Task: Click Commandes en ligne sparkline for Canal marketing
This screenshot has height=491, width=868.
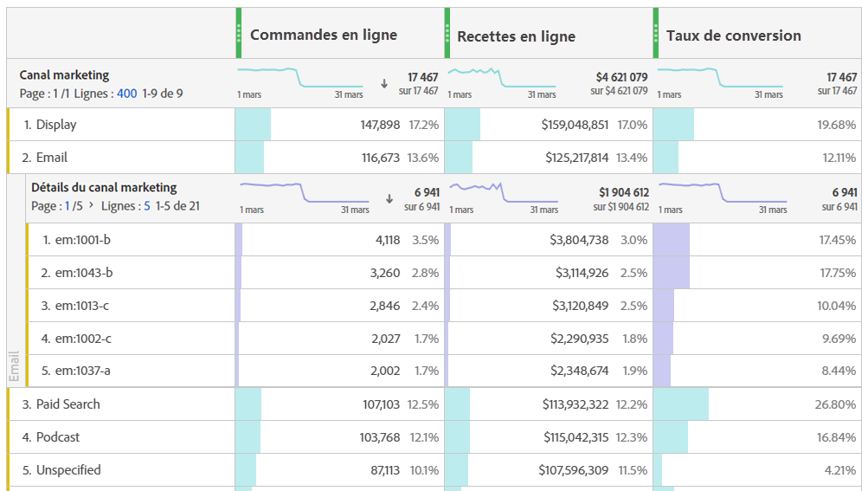Action: (300, 78)
